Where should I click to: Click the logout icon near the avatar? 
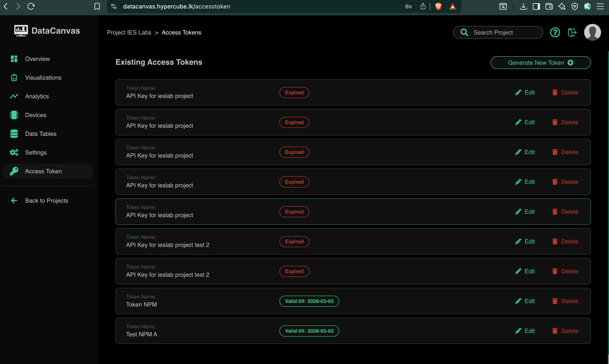572,32
